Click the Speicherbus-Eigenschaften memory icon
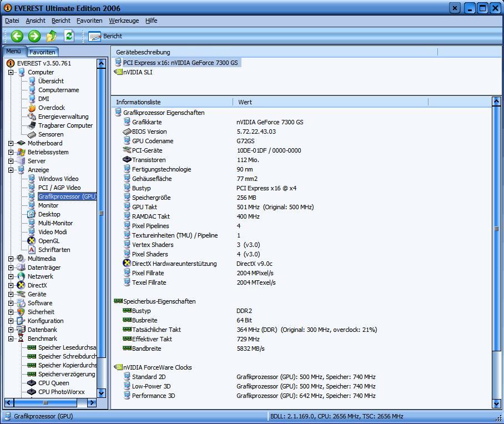The height and width of the screenshot is (424, 504). pyautogui.click(x=118, y=301)
